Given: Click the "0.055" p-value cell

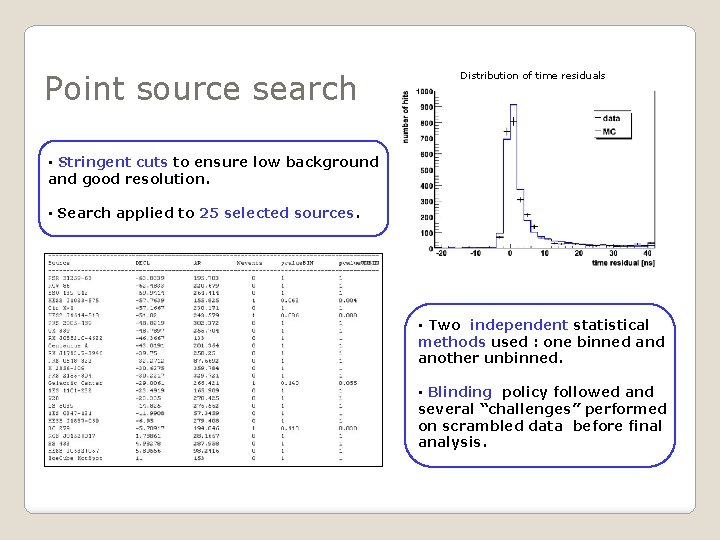Looking at the screenshot, I should 348,383.
